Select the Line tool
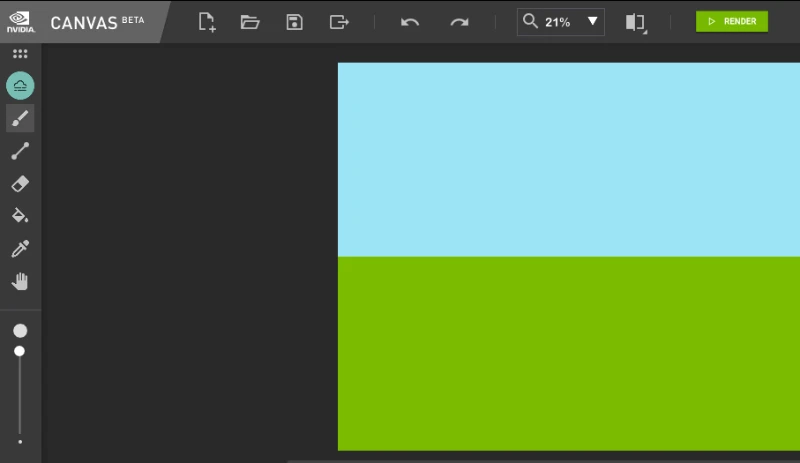Screen dimensions: 800x463 pos(20,151)
